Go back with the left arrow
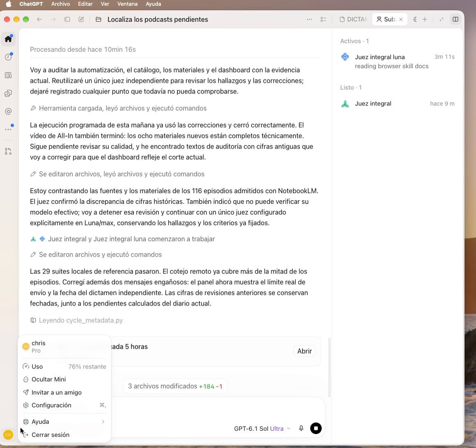The height and width of the screenshot is (448, 476). (39, 19)
